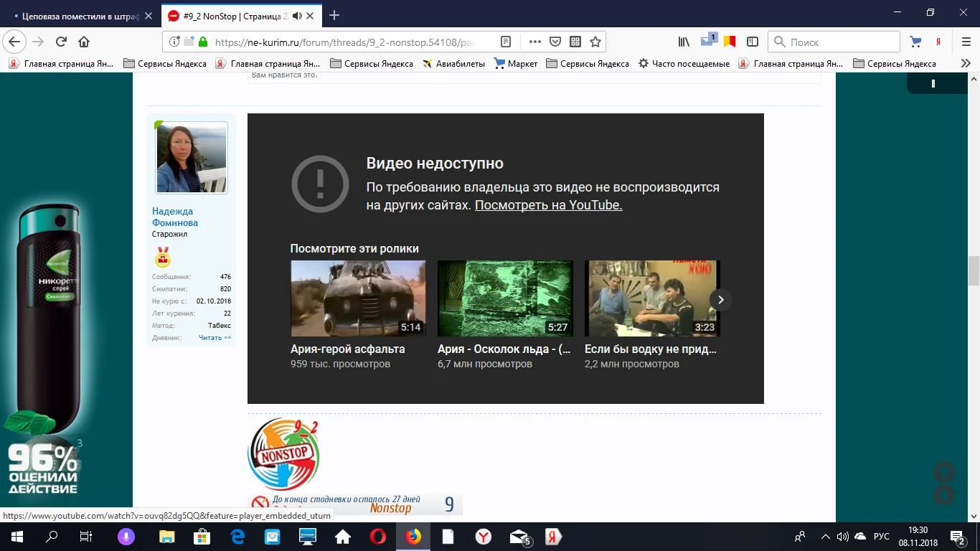This screenshot has height=551, width=980.
Task: Show next suggested videos arrow
Action: click(x=721, y=299)
